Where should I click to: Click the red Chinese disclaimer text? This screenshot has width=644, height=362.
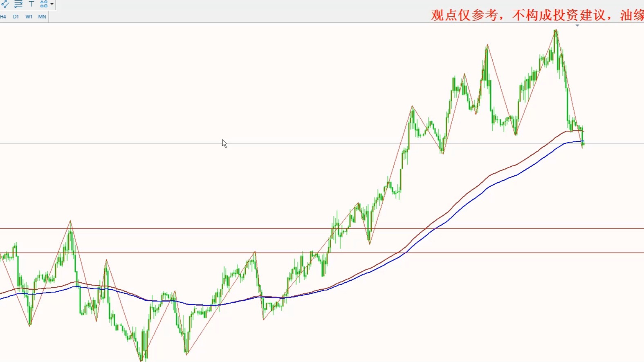click(536, 16)
